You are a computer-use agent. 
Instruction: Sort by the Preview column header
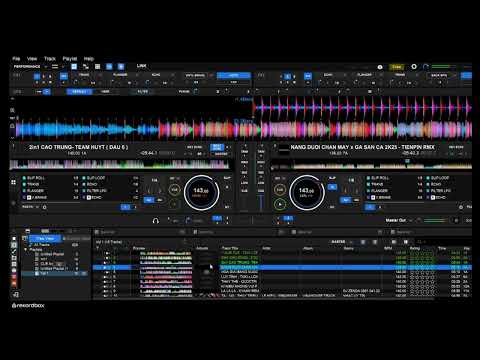(139, 248)
